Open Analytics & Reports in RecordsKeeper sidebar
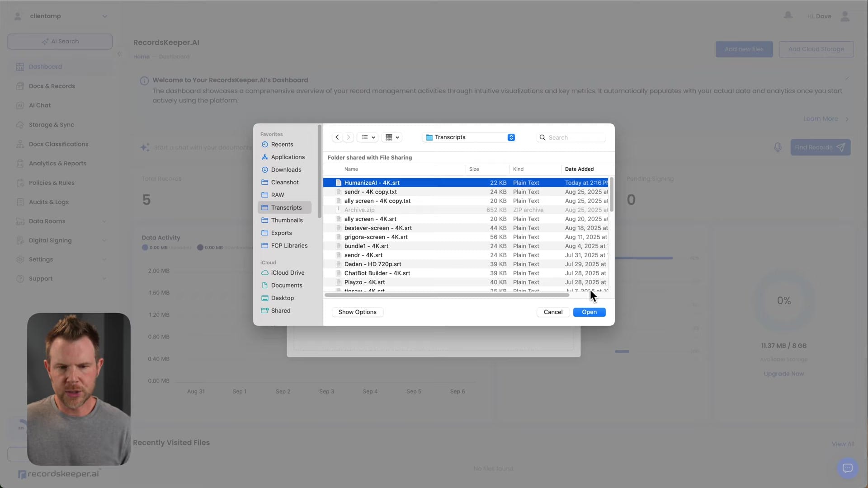The height and width of the screenshot is (488, 868). click(57, 164)
